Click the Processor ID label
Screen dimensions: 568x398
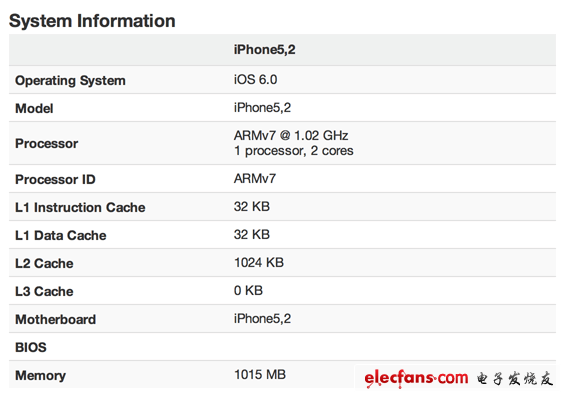point(55,179)
